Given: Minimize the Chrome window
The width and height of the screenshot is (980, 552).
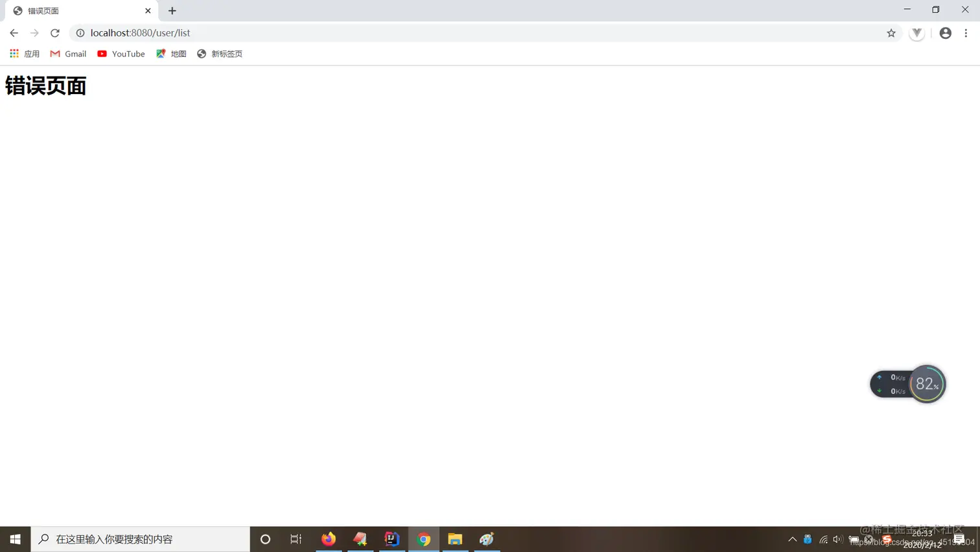Looking at the screenshot, I should pos(907,10).
